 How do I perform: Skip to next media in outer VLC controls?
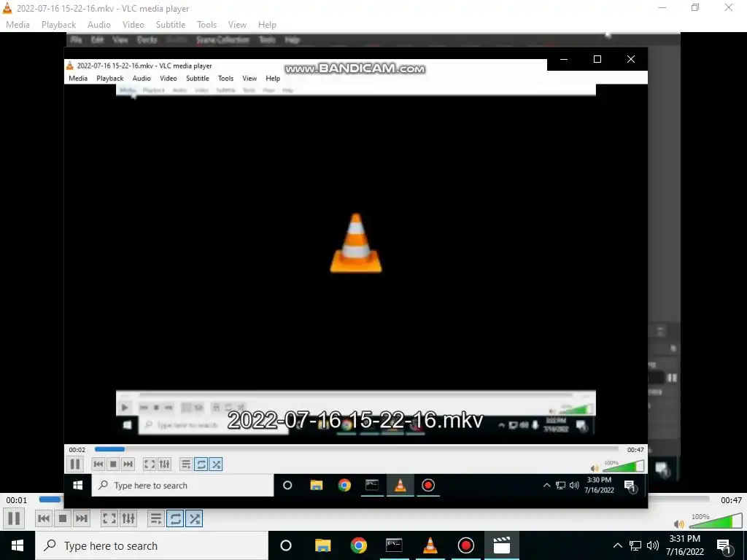82,518
